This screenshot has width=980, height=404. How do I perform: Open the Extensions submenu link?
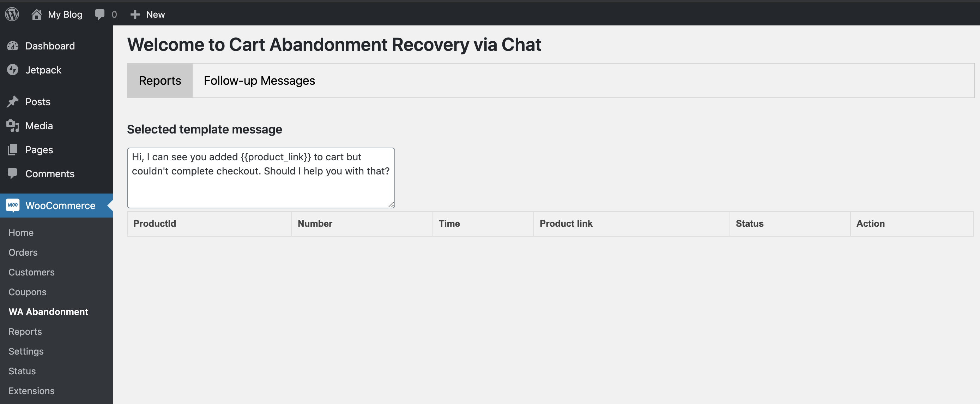click(32, 391)
